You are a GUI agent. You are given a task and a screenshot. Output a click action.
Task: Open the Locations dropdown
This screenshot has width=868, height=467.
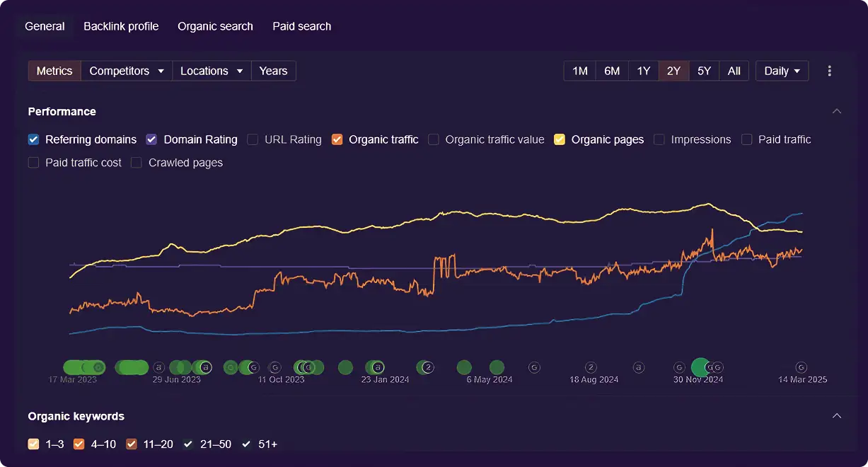click(211, 71)
